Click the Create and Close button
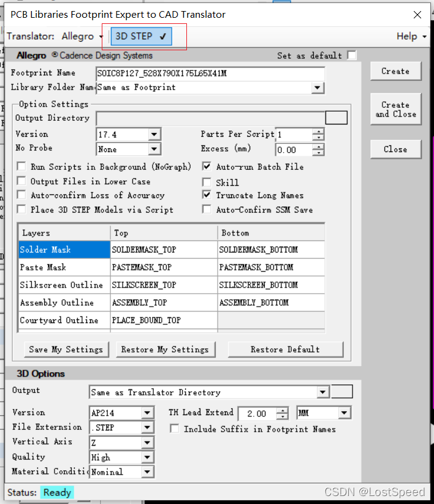The height and width of the screenshot is (504, 434). pos(395,109)
